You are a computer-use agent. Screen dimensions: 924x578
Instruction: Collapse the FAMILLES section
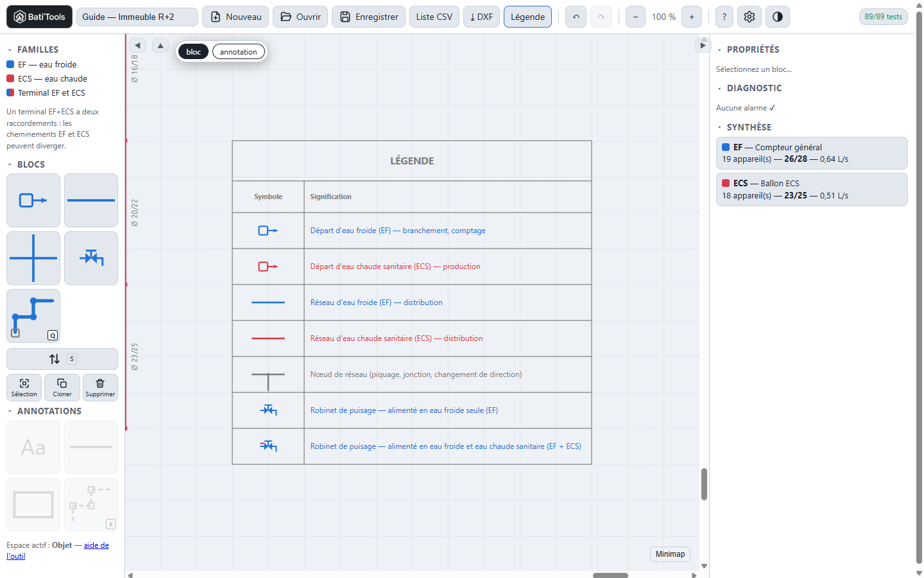click(x=10, y=49)
